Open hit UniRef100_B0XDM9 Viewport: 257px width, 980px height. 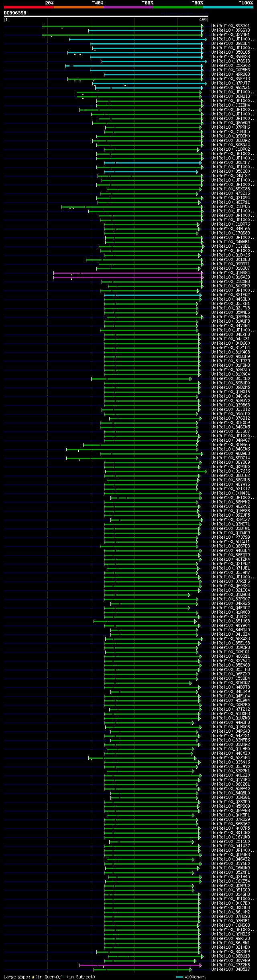coord(230,286)
